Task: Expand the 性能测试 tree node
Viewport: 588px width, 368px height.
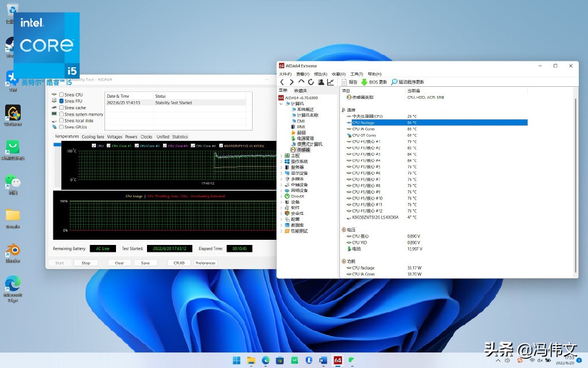Action: [281, 231]
